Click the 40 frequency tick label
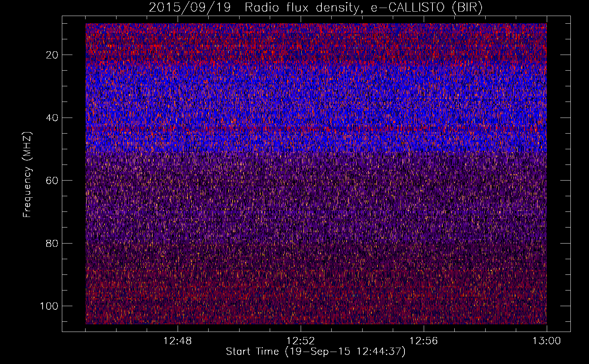 coord(52,118)
